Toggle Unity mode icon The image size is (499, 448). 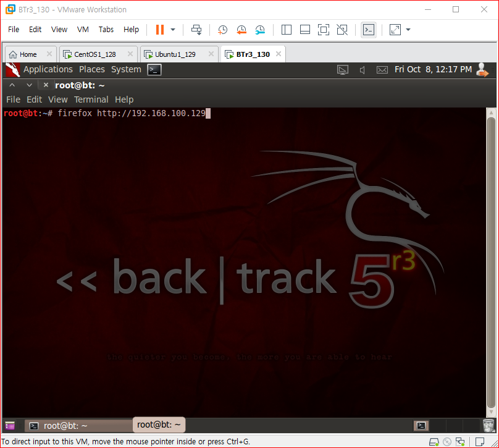342,30
